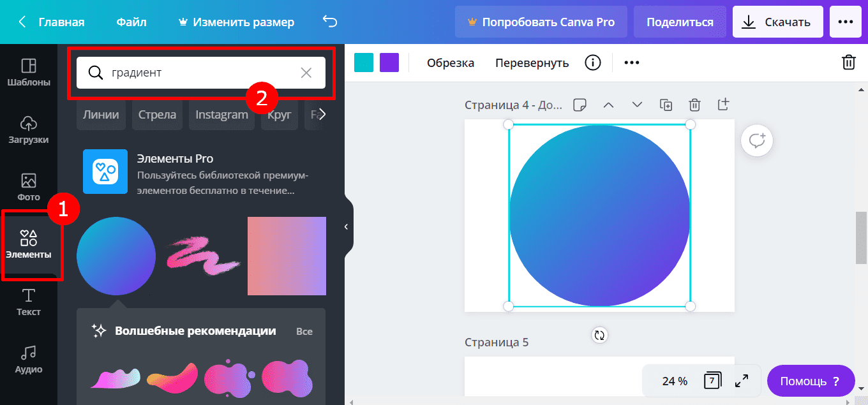Select the Стрела category chip

157,115
